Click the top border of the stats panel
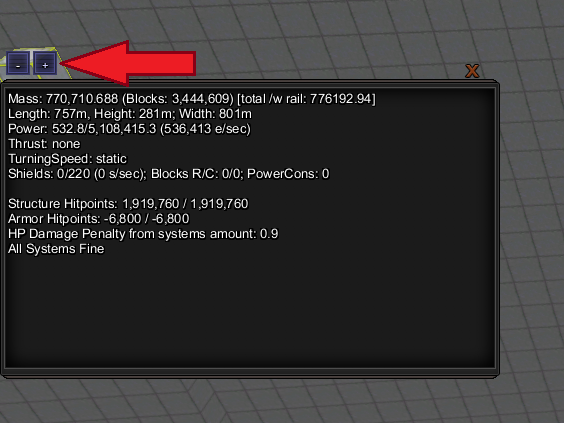The width and height of the screenshot is (564, 423). point(250,84)
